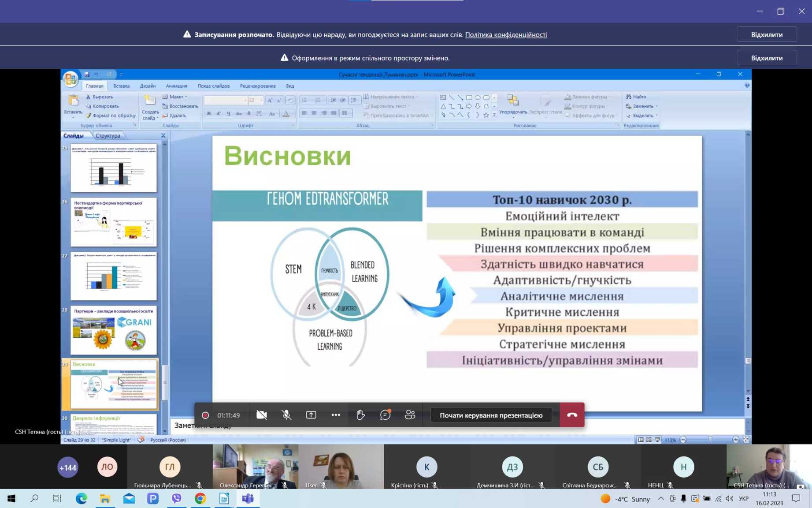Viewport: 812px width, 508px height.
Task: Open the Показ слайдов ribbon tab
Action: pos(213,86)
